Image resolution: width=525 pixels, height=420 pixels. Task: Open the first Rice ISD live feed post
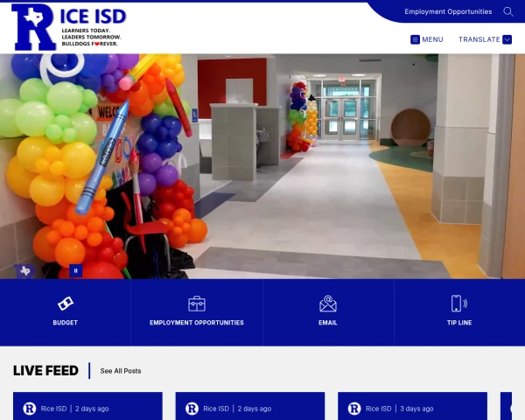click(87, 406)
